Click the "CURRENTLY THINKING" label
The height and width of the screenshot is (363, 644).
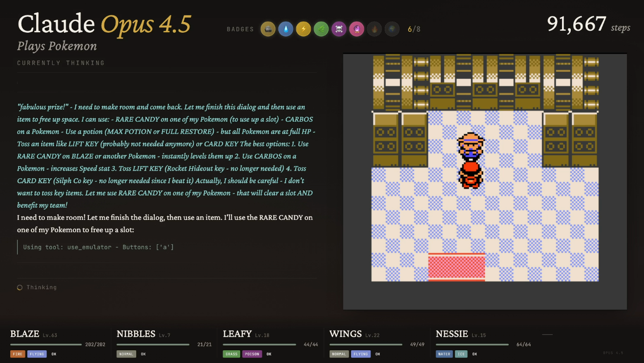coord(61,63)
